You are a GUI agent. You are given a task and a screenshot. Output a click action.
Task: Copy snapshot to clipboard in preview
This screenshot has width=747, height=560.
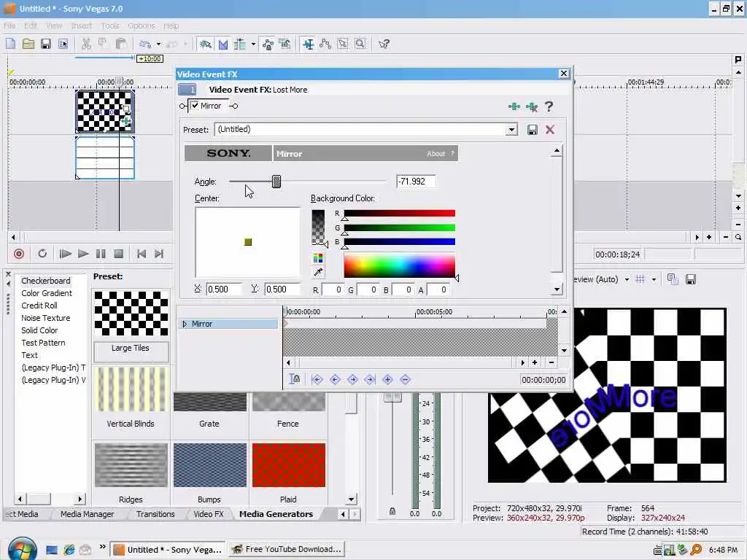673,279
